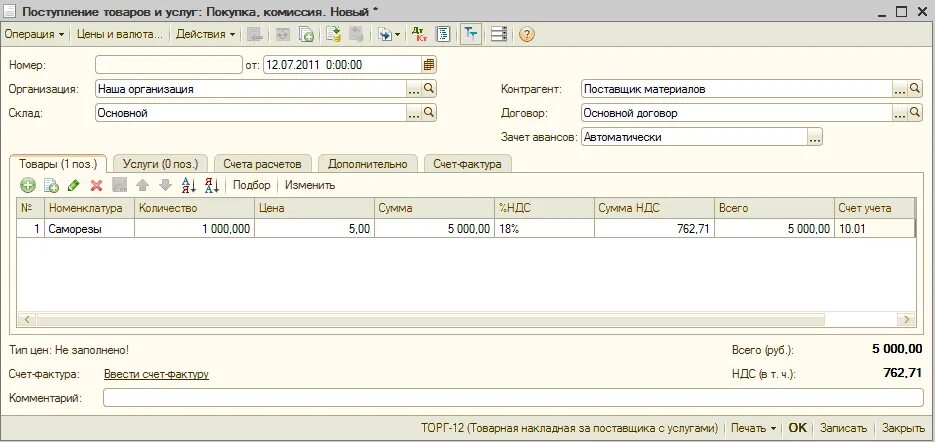This screenshot has height=442, width=935.
Task: Click the OK button
Action: pyautogui.click(x=797, y=428)
